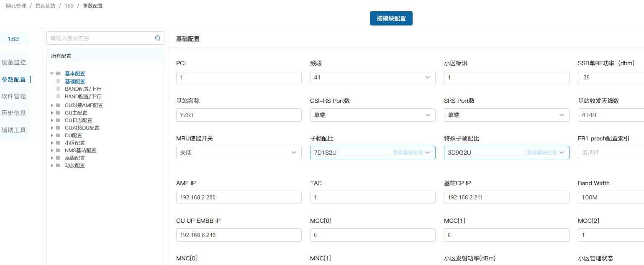Screen dimensions: 644x265
Task: Select BAND配置/下行 tree item
Action: click(83, 96)
